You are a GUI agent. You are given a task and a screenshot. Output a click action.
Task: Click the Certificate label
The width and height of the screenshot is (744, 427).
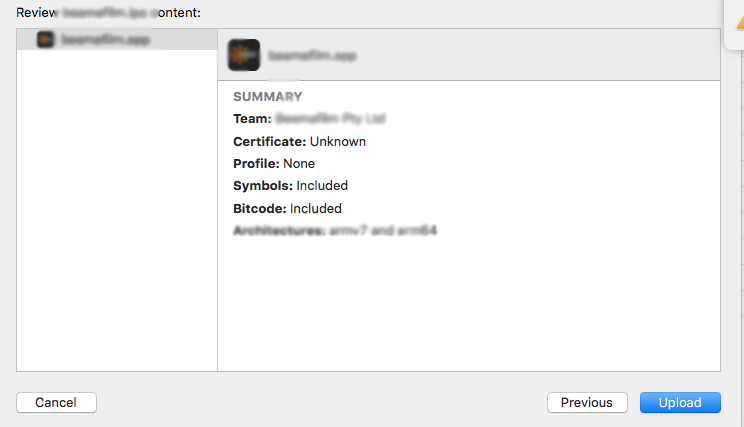[269, 141]
